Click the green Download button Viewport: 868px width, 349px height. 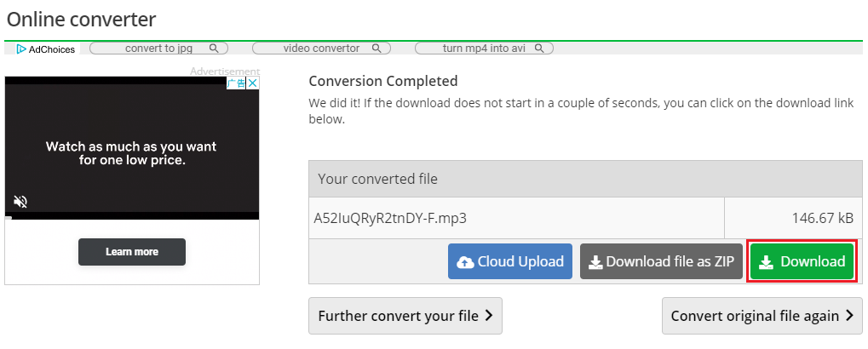[x=802, y=261]
